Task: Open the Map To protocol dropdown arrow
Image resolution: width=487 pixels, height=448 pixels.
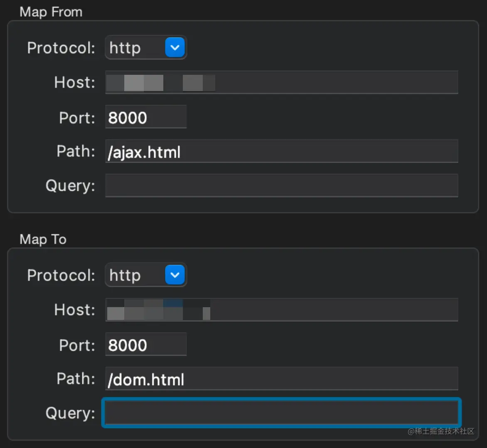Action: point(175,275)
